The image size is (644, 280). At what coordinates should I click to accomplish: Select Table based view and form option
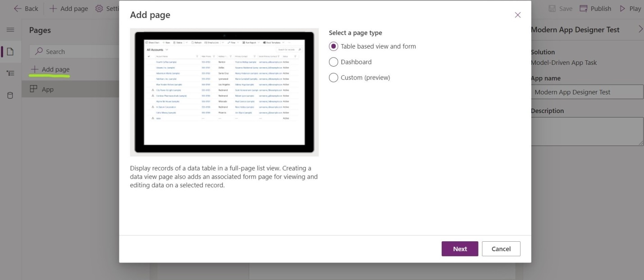tap(333, 46)
